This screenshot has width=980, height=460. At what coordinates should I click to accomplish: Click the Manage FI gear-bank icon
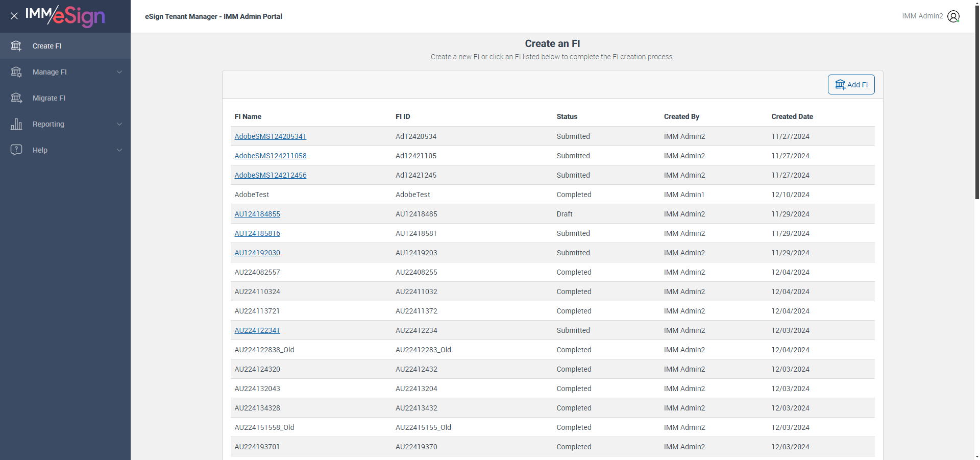pos(16,72)
